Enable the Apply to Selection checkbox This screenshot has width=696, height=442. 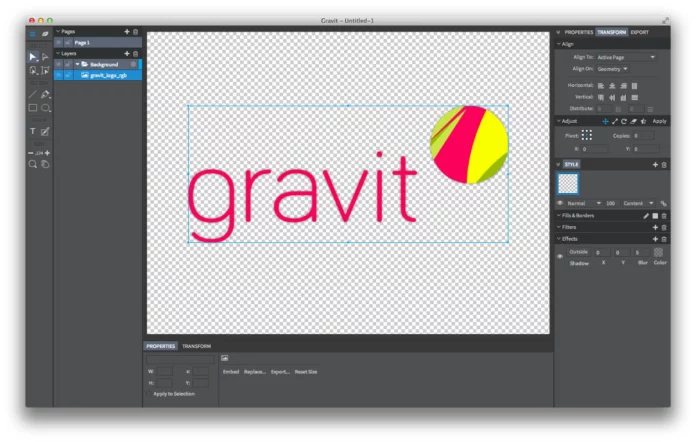click(148, 394)
